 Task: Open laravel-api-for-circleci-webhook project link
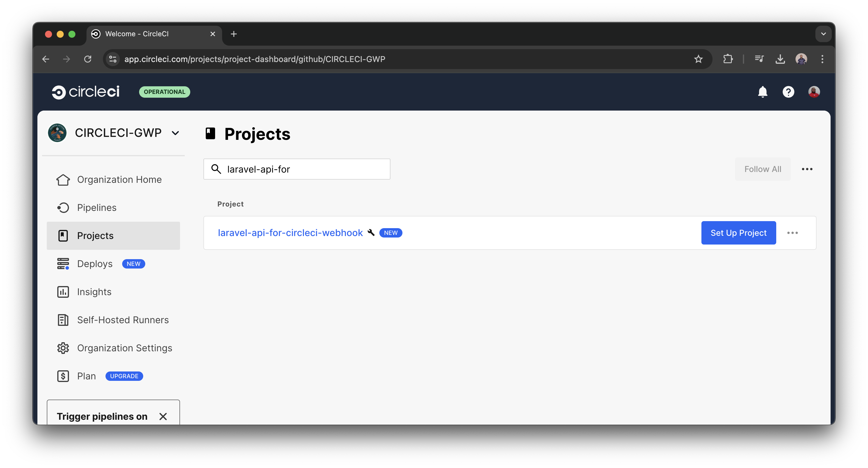pos(290,233)
